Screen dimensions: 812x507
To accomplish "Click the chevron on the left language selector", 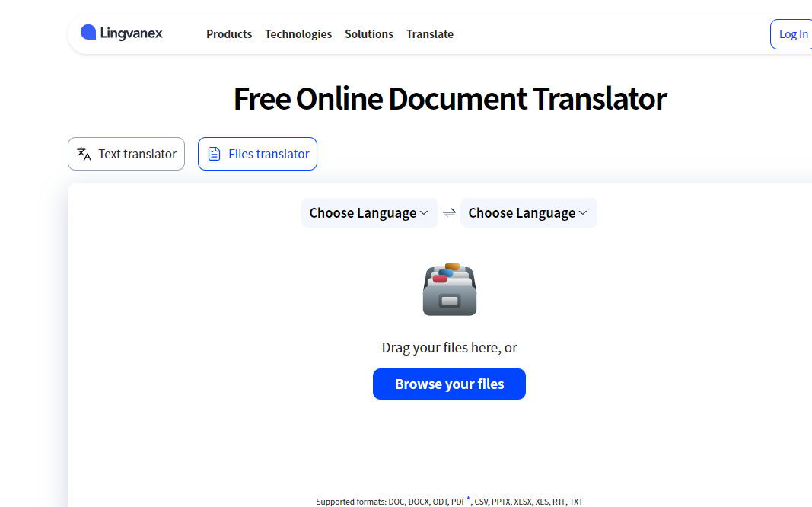I will point(424,213).
